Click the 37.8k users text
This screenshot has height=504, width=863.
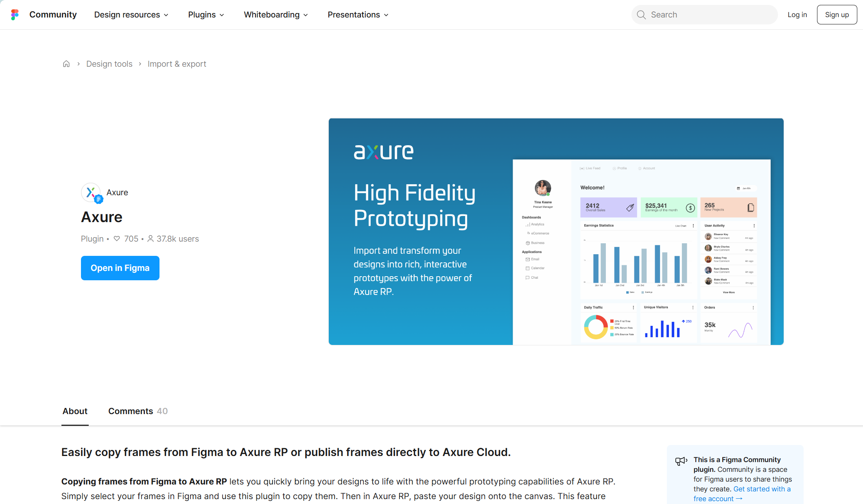click(178, 239)
